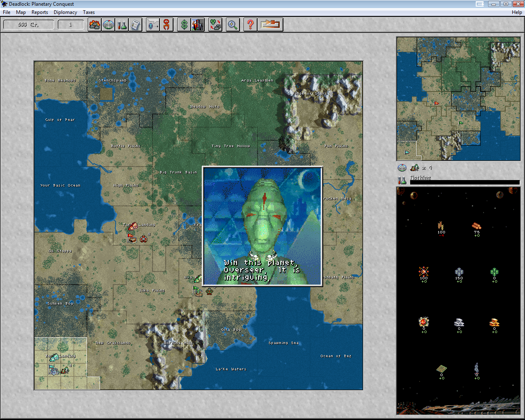Click the colonist icon beside x 4
This screenshot has height=420, width=525.
point(415,168)
